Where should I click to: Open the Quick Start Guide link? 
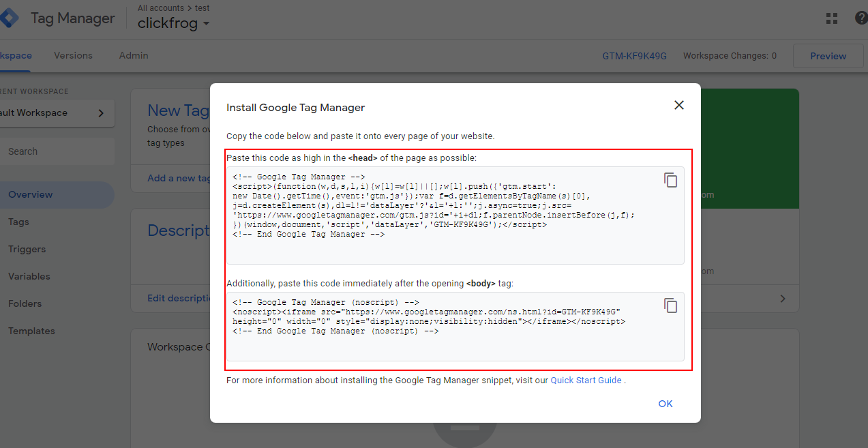click(x=586, y=380)
